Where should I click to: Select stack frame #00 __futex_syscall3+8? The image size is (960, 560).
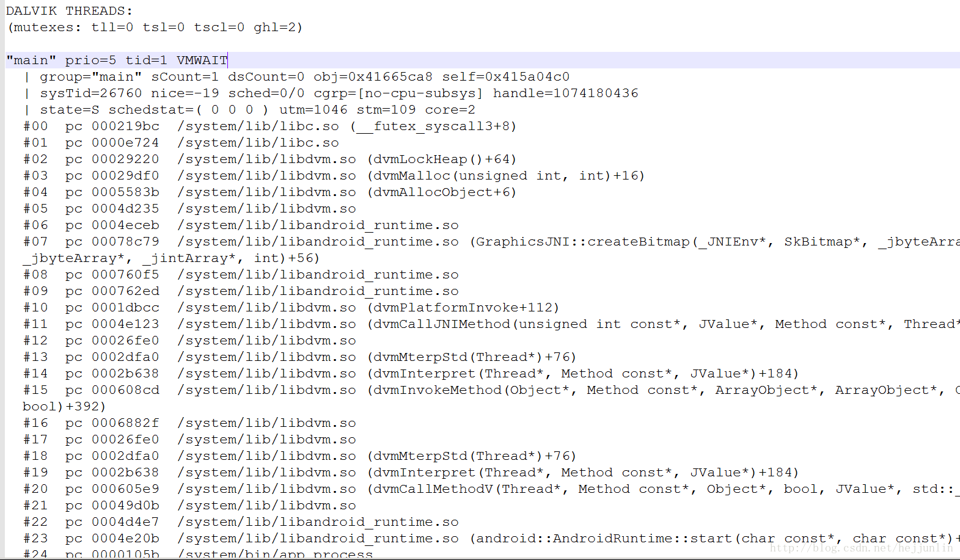click(x=270, y=126)
